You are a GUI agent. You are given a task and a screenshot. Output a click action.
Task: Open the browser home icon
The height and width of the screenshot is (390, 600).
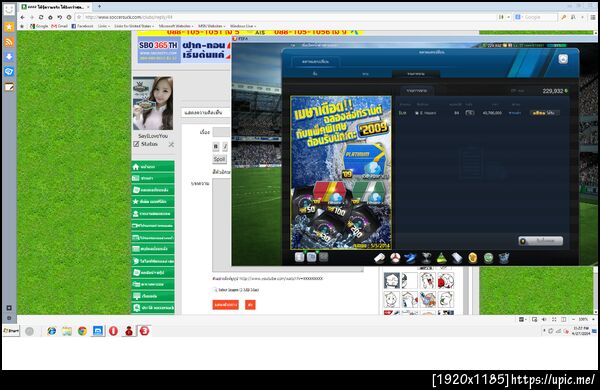(x=50, y=17)
